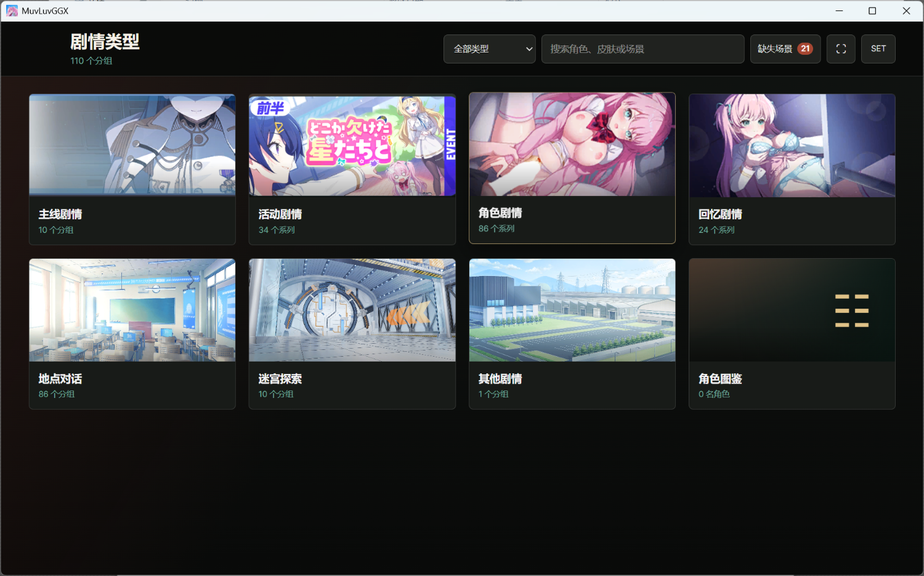The image size is (924, 576).
Task: Click the MuvLuvGGX app icon in title bar
Action: 12,11
